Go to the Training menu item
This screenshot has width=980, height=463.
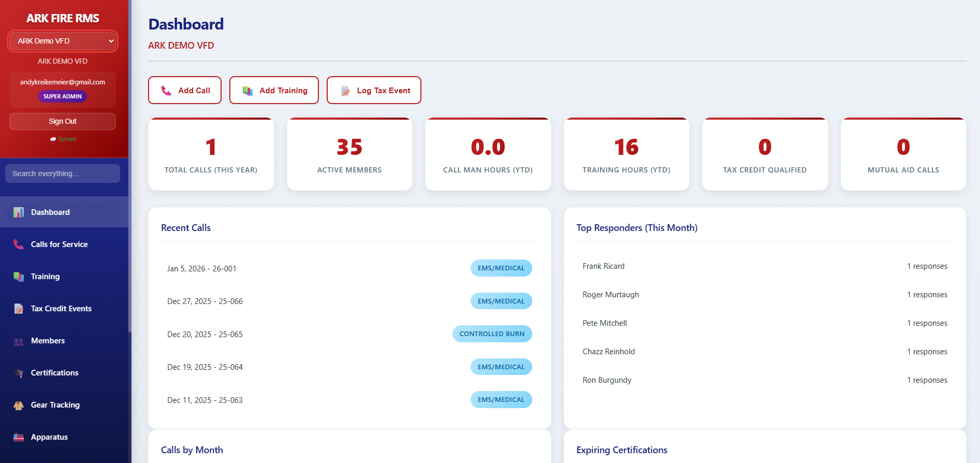coord(64,276)
